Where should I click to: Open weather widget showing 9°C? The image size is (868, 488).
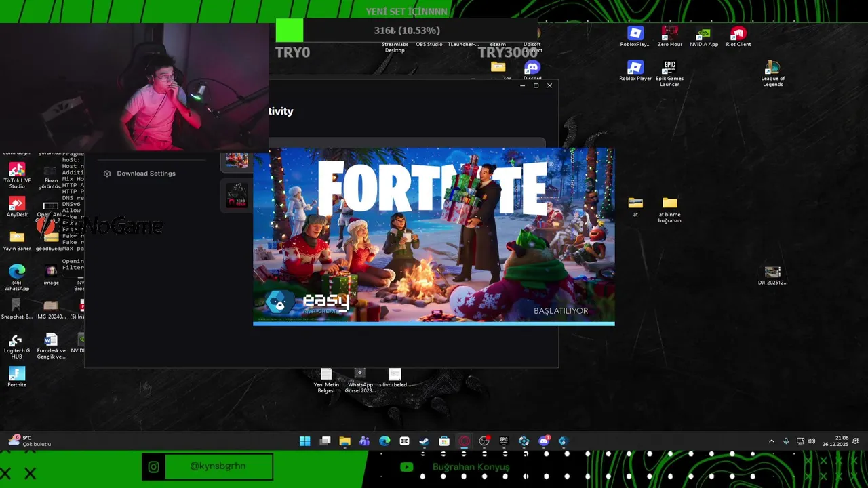tap(29, 441)
